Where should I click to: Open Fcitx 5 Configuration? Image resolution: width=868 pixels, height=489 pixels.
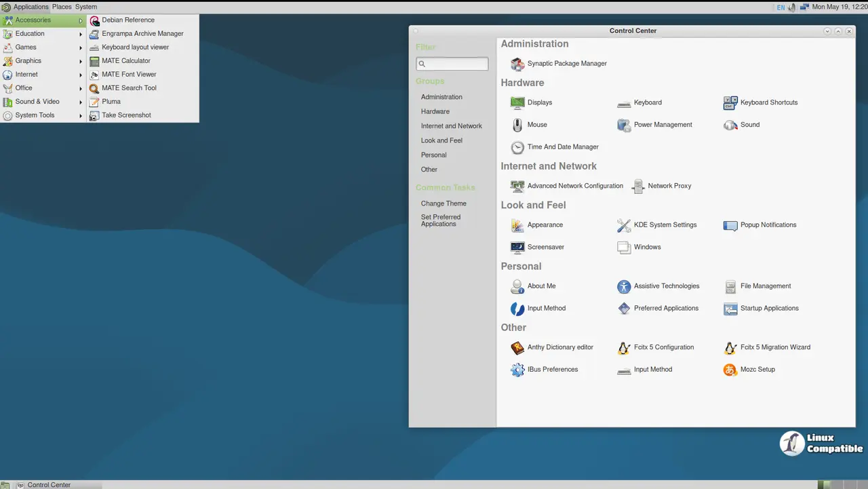(664, 347)
